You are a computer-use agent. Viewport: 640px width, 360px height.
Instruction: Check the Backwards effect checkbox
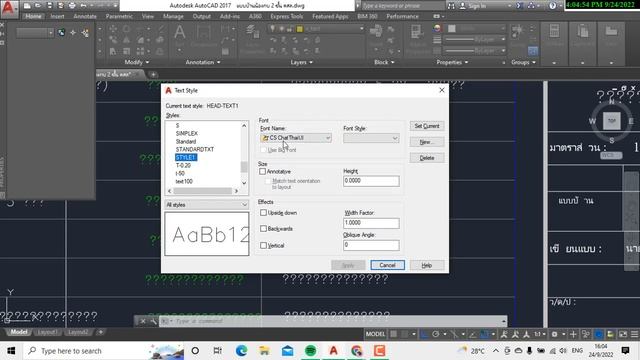(x=263, y=229)
